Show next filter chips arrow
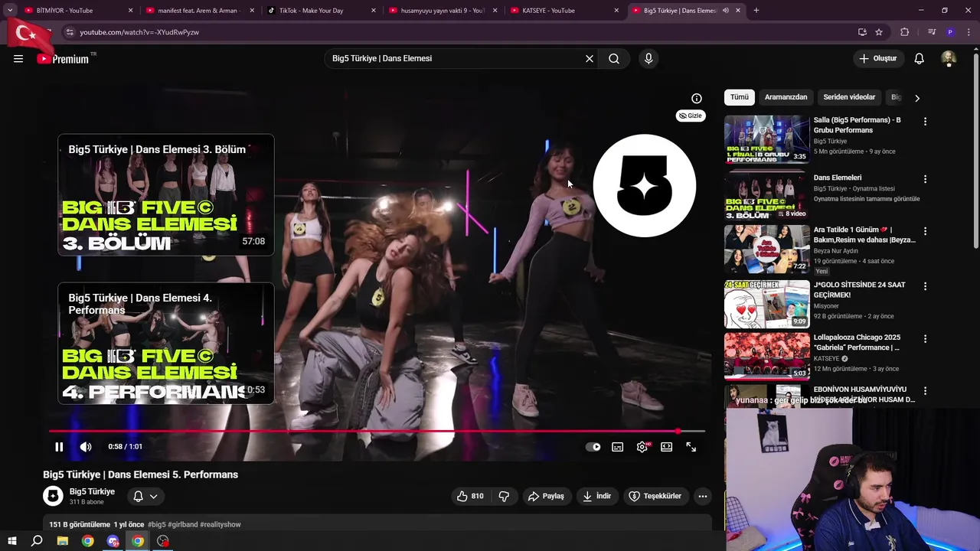The image size is (980, 551). [917, 98]
